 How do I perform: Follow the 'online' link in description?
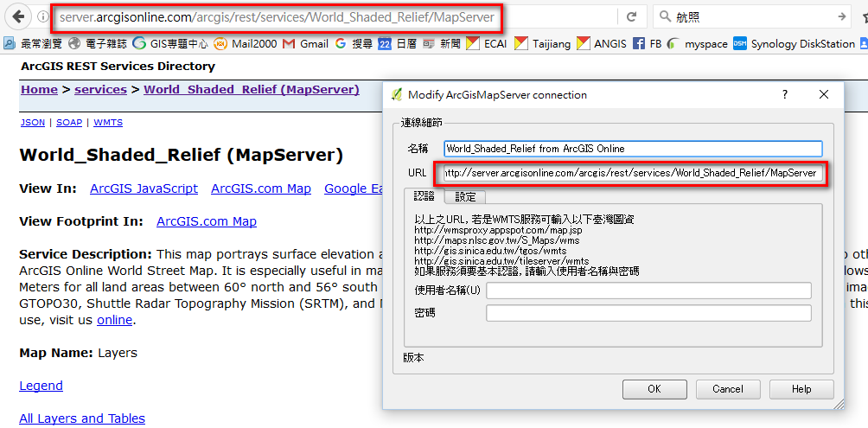click(115, 320)
